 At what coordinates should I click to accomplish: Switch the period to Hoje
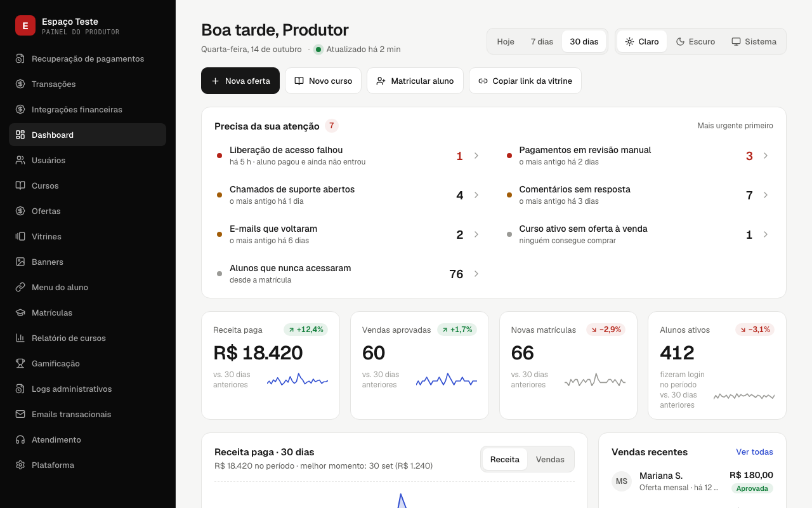point(506,41)
